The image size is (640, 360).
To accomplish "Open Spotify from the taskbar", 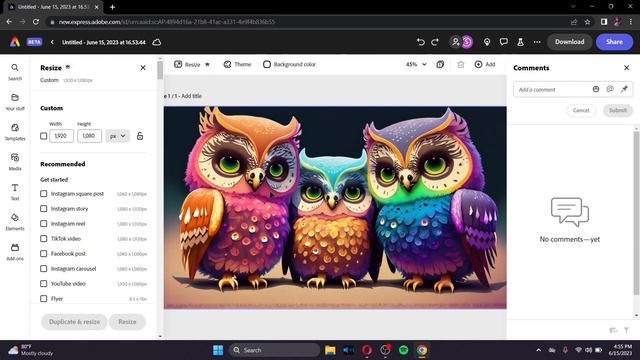I will (x=403, y=350).
